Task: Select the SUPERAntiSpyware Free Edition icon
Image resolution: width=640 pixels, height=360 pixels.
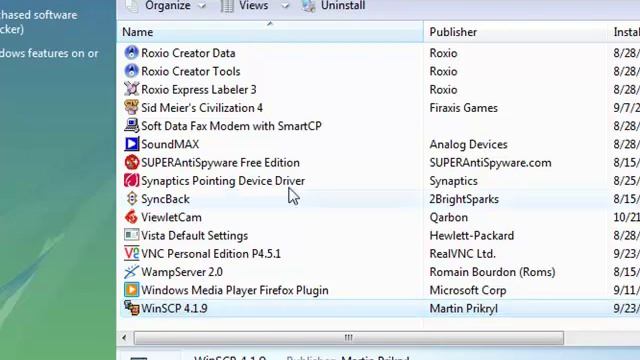Action: (131, 162)
